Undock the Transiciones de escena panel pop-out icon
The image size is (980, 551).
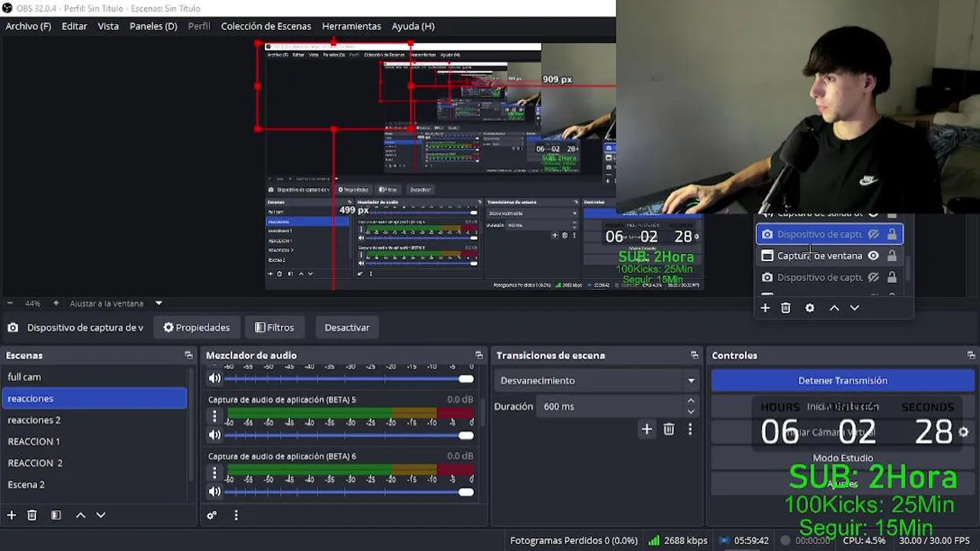click(694, 355)
